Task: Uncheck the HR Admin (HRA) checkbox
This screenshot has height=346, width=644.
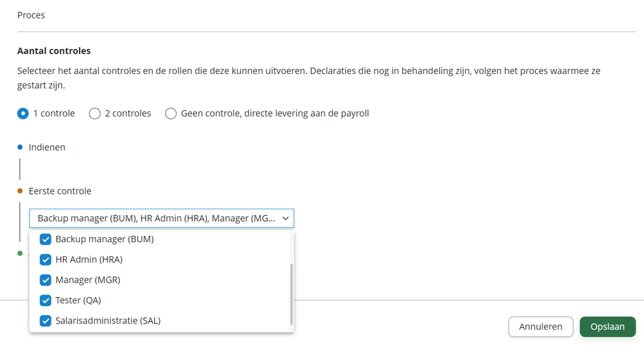Action: tap(46, 260)
